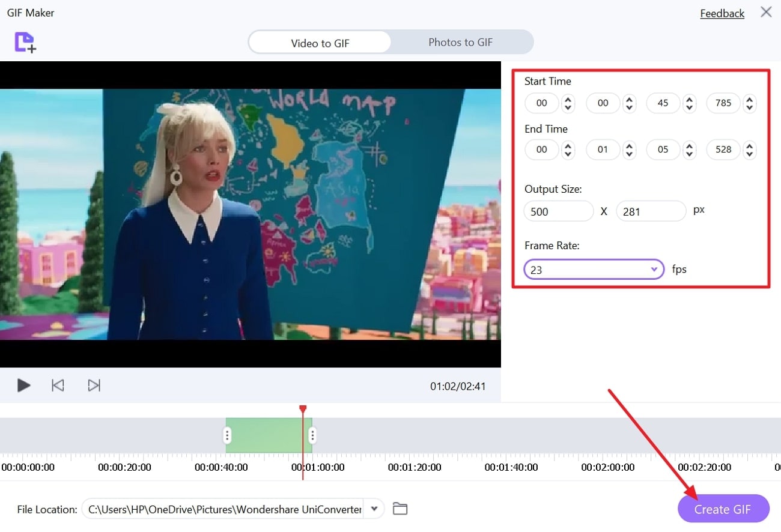Increase the End Time seconds value
Image resolution: width=781 pixels, height=532 pixels.
pyautogui.click(x=690, y=146)
